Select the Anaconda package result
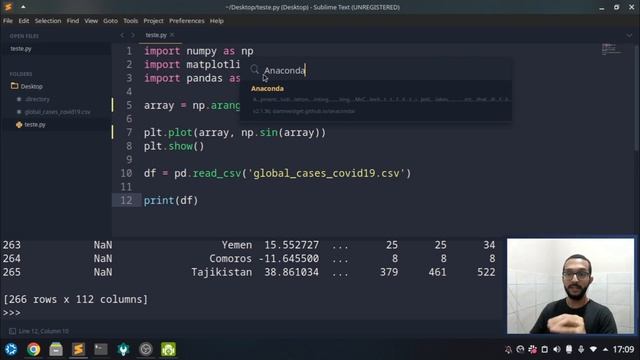Image resolution: width=640 pixels, height=360 pixels. [x=376, y=100]
